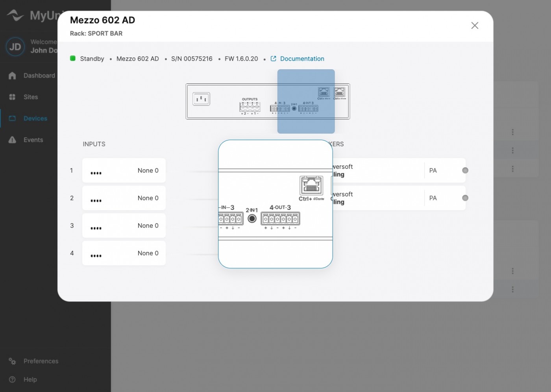Click the 2-IN-1 jack in magnified view
Image resolution: width=551 pixels, height=392 pixels.
point(252,218)
